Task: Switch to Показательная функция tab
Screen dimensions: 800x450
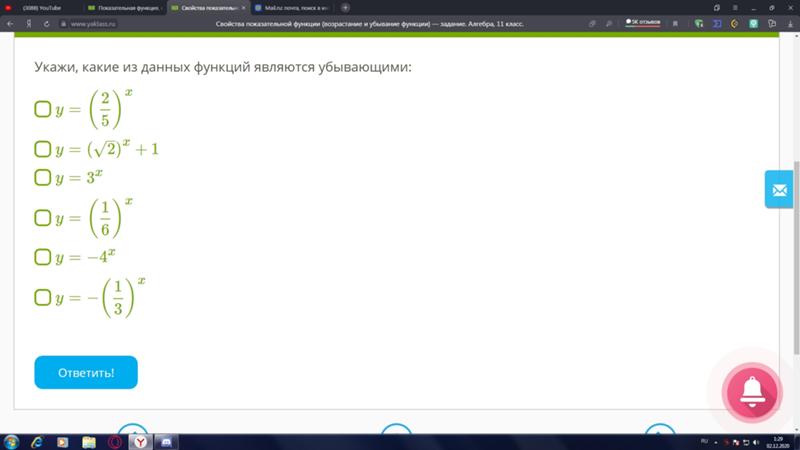Action: click(125, 8)
